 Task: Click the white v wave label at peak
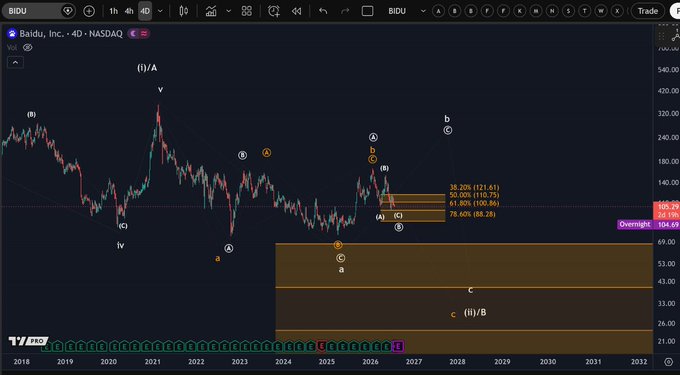click(160, 90)
